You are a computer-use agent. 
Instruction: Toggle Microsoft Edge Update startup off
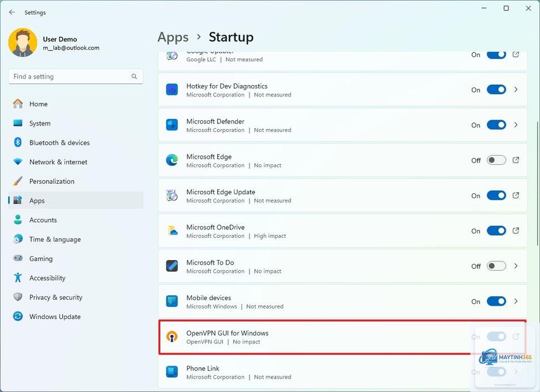(x=496, y=195)
